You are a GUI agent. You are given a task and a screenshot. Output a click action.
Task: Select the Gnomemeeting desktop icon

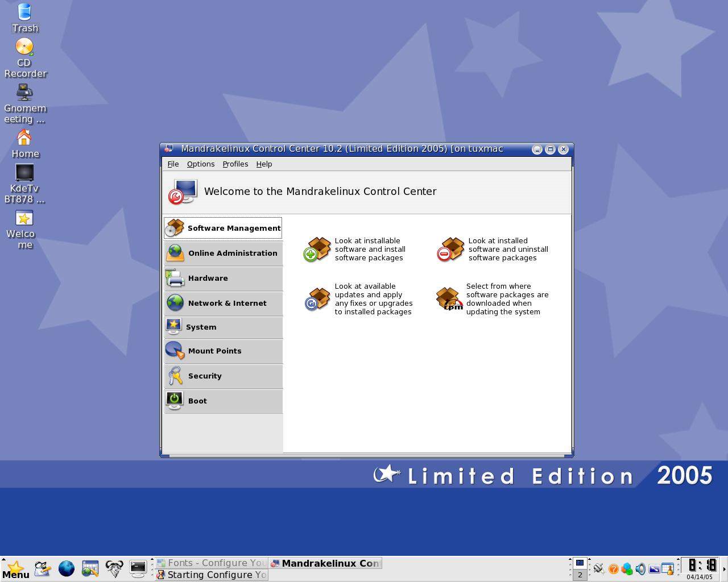25,104
